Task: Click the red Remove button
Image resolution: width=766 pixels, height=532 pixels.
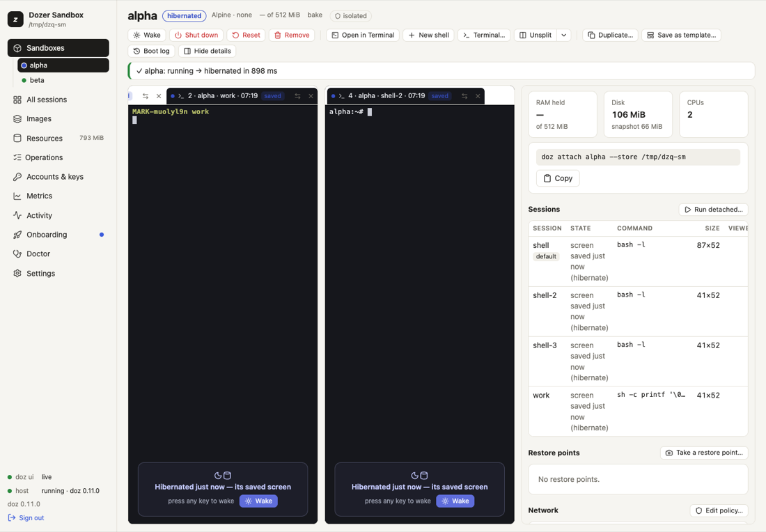Action: click(x=292, y=36)
